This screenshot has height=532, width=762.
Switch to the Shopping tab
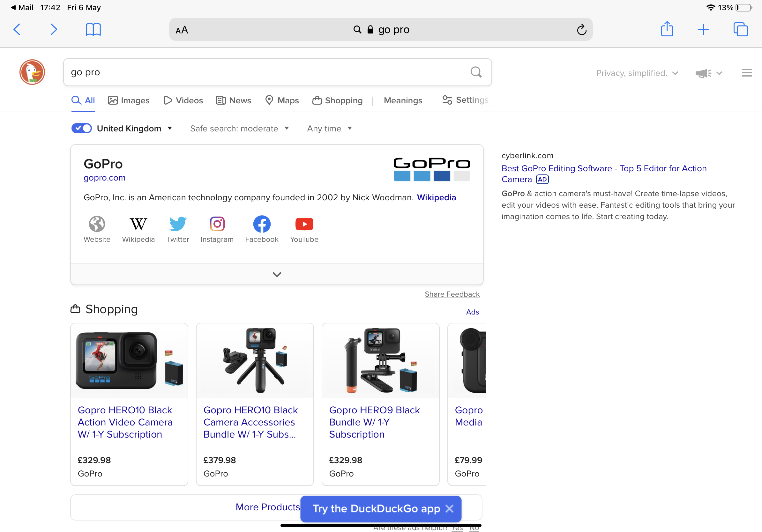pos(337,100)
